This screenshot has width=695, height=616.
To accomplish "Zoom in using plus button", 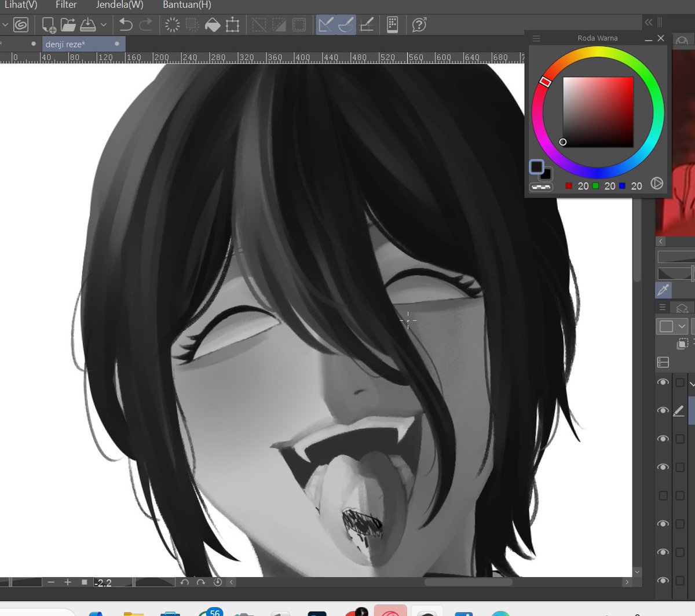I will tap(68, 582).
